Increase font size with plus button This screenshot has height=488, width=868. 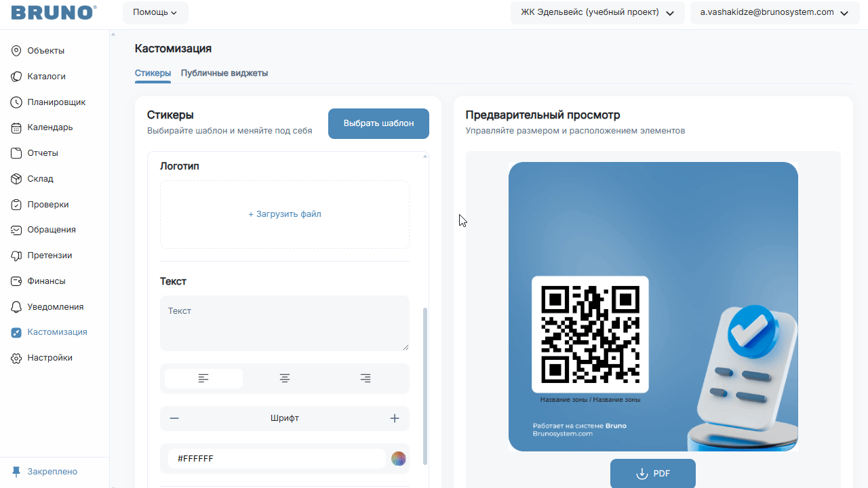click(395, 418)
